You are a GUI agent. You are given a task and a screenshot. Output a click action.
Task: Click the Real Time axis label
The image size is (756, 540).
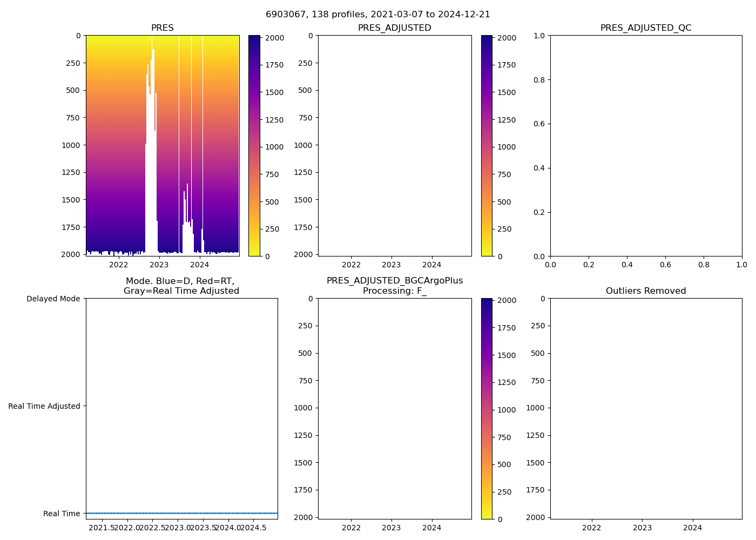pos(62,514)
